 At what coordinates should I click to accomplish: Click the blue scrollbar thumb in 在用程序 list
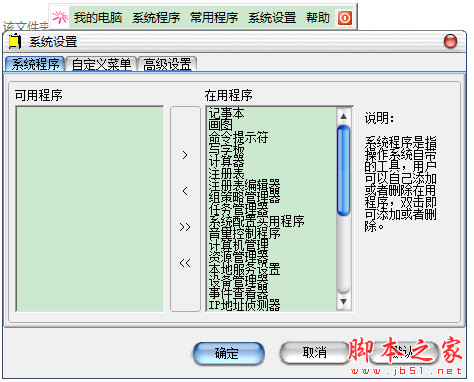[343, 170]
